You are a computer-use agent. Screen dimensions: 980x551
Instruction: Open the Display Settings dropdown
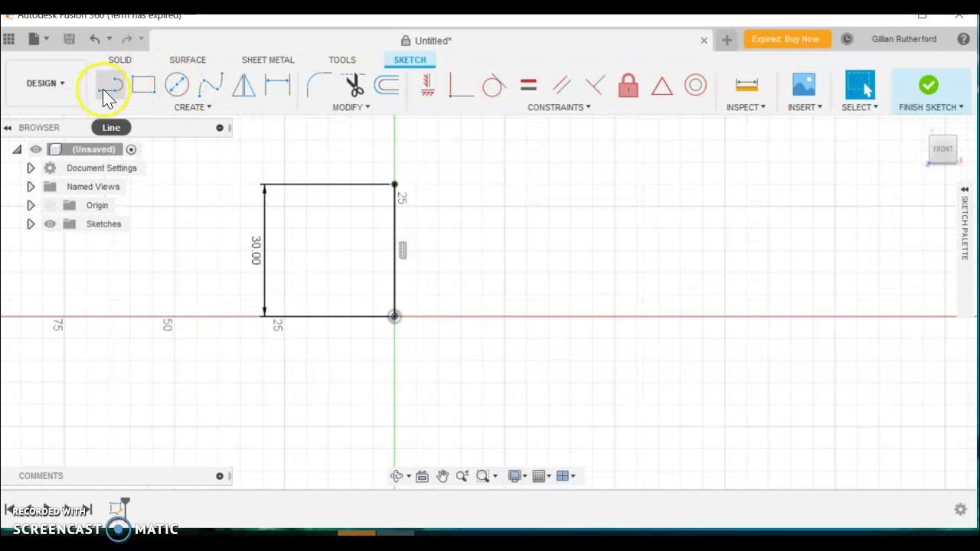[518, 476]
